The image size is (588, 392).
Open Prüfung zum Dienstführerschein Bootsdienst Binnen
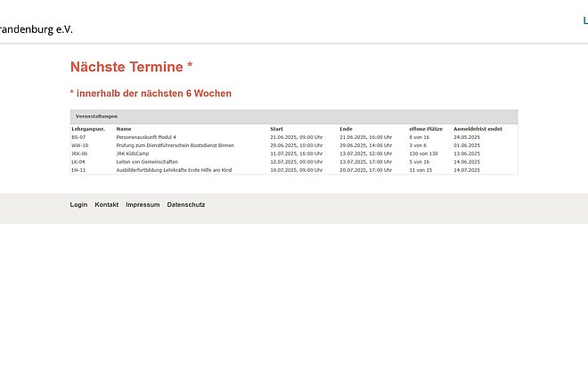(x=175, y=145)
